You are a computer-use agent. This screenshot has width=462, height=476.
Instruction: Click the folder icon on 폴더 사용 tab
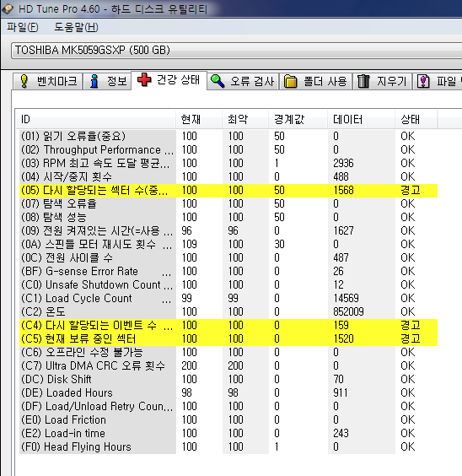click(x=290, y=81)
